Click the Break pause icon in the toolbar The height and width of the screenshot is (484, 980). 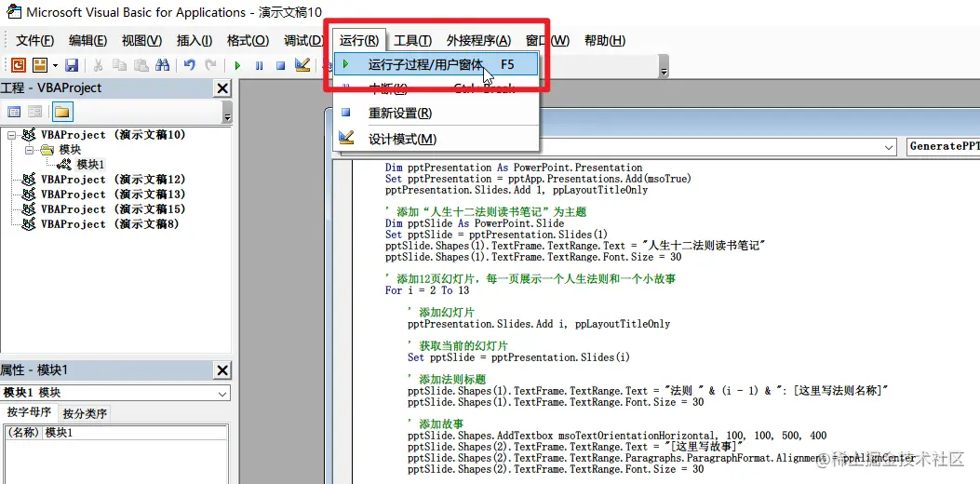coord(260,65)
